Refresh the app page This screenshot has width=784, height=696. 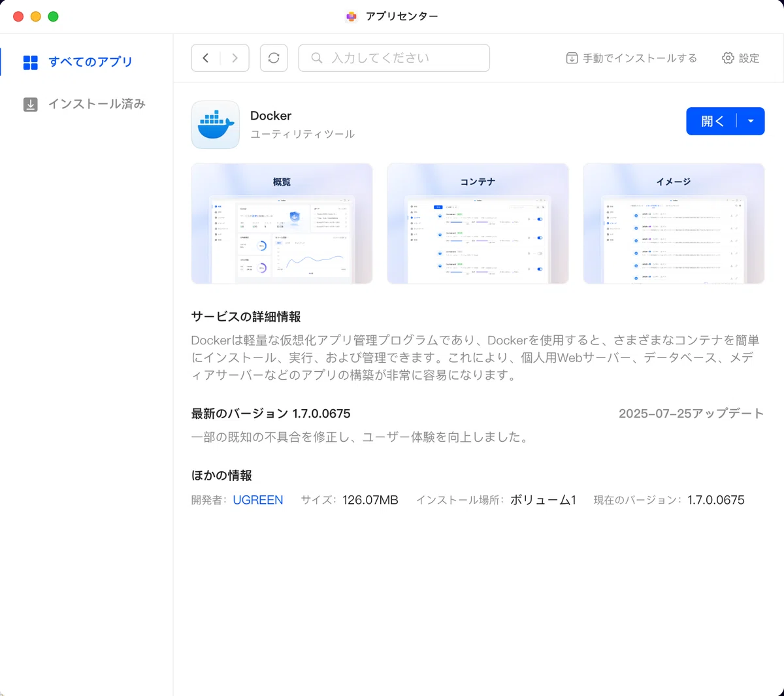[274, 58]
